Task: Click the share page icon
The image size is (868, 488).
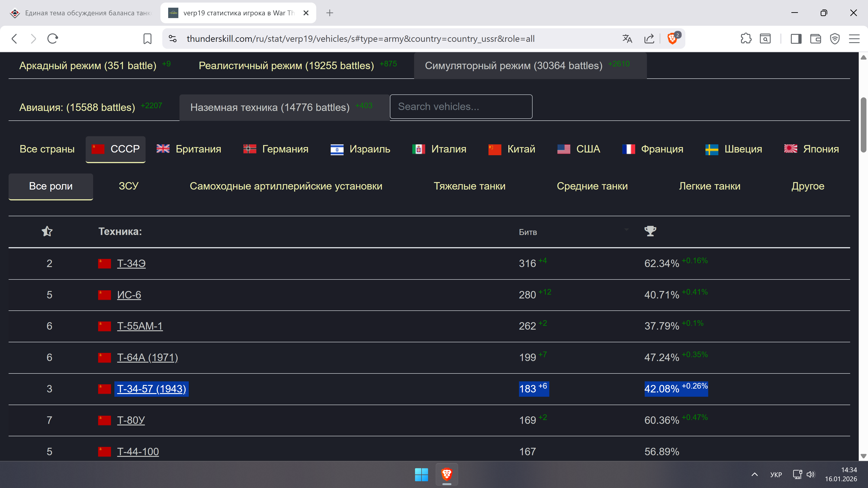Action: tap(649, 39)
